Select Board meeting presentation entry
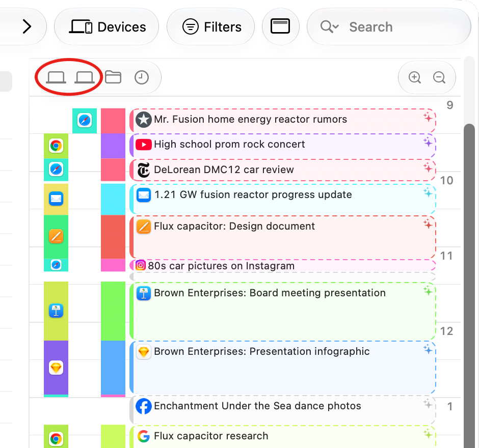This screenshot has width=479, height=448. [x=283, y=311]
